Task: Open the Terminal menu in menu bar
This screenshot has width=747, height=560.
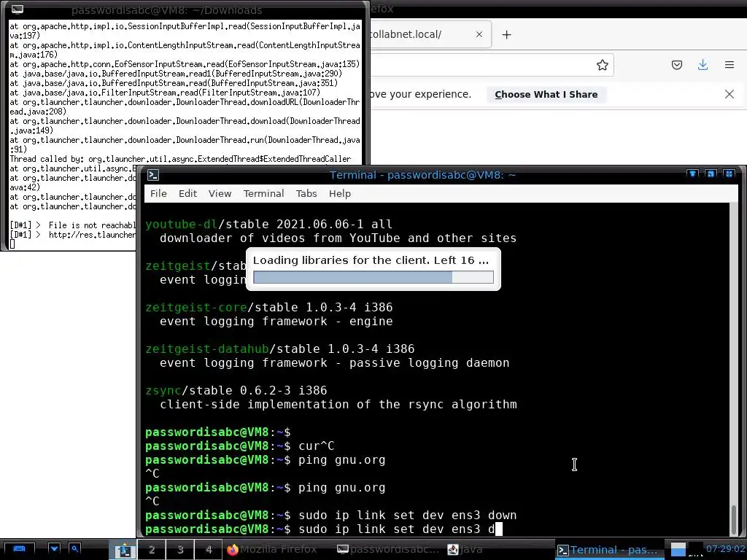Action: tap(263, 193)
